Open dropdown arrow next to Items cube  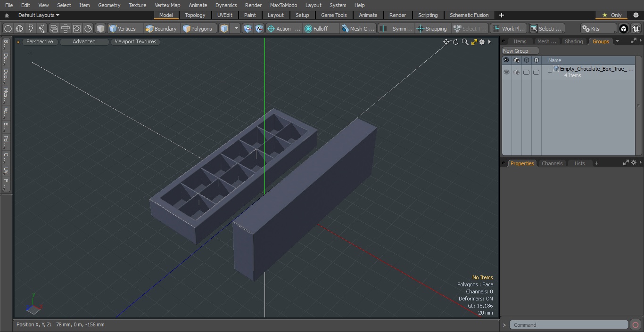(x=236, y=29)
